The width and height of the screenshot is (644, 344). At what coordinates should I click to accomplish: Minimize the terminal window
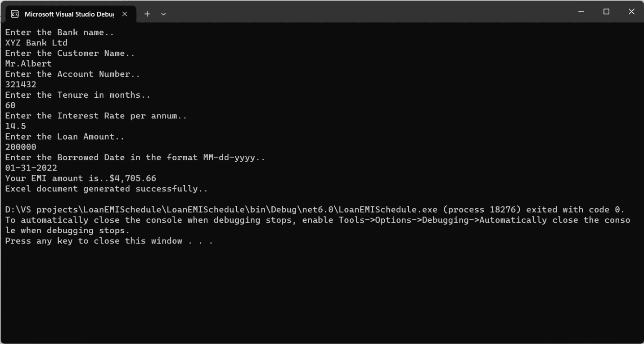click(x=581, y=12)
